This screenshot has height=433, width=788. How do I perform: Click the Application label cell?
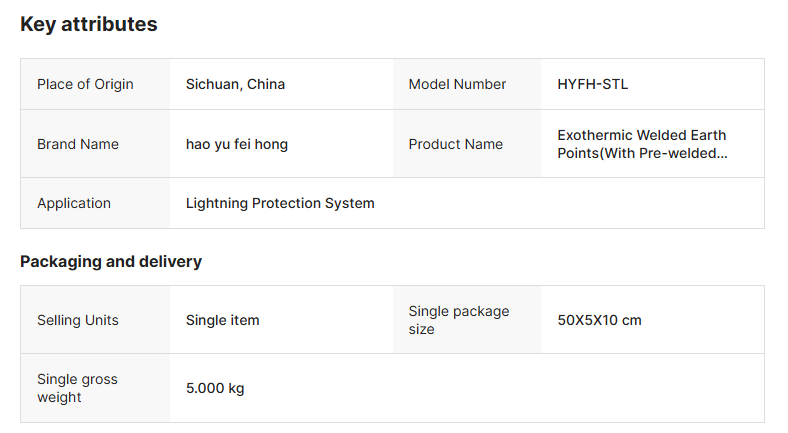[x=74, y=203]
